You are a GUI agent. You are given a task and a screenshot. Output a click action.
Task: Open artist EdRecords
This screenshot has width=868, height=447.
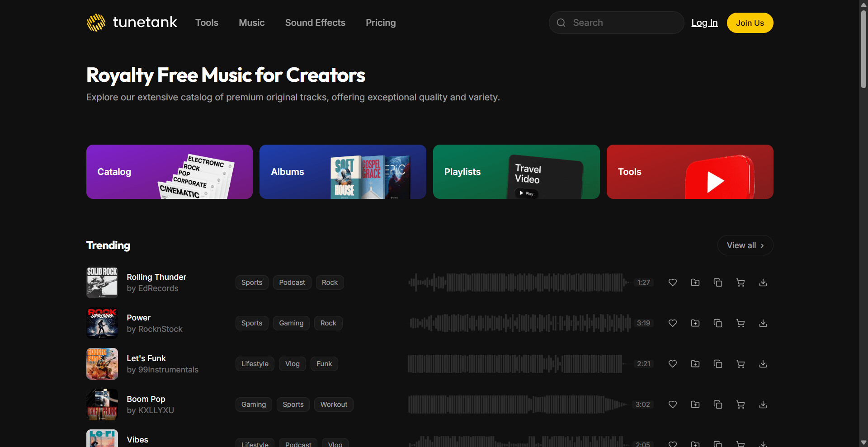tap(158, 288)
